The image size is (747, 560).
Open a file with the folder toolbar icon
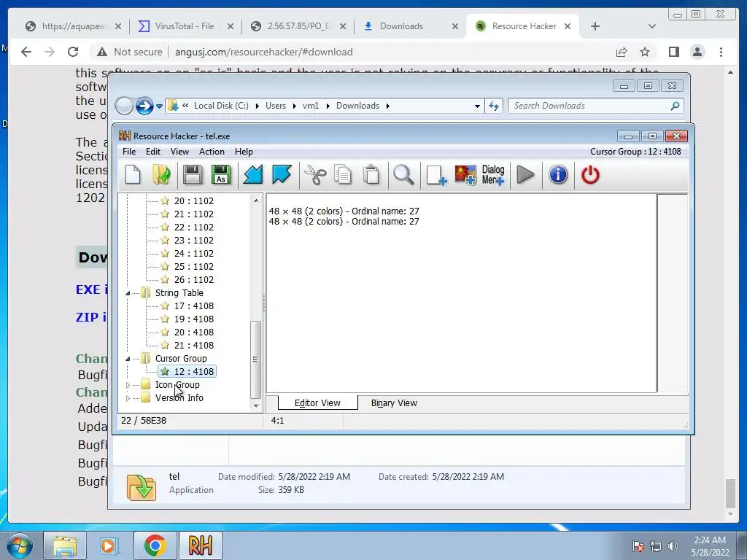pyautogui.click(x=161, y=175)
